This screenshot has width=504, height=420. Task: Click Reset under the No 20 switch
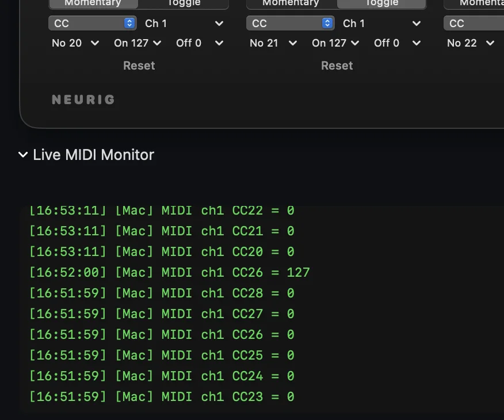pos(139,66)
